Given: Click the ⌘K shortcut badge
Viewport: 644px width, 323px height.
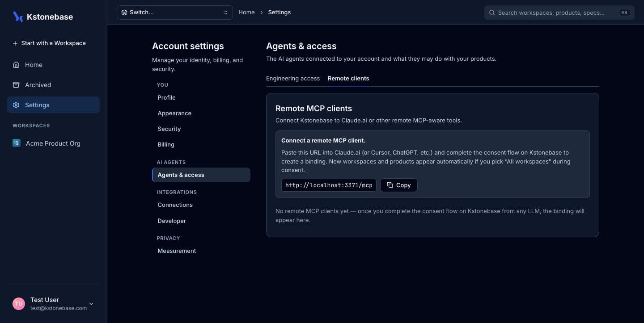Looking at the screenshot, I should click(x=624, y=13).
